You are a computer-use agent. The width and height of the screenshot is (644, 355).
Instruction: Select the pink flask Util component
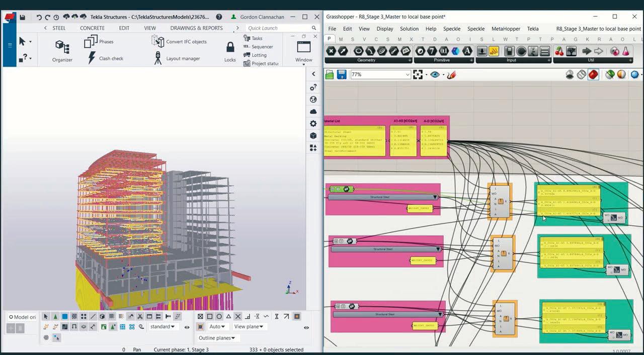626,51
